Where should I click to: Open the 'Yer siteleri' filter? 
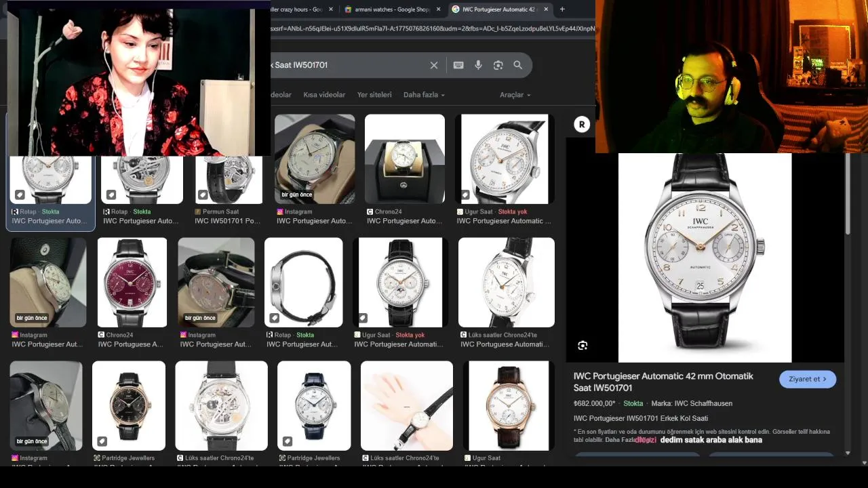[x=374, y=95]
